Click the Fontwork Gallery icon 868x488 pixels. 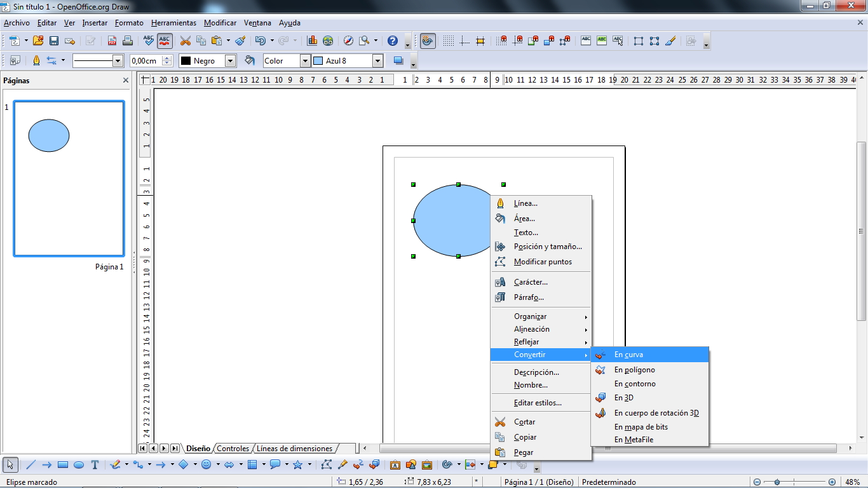coord(395,464)
